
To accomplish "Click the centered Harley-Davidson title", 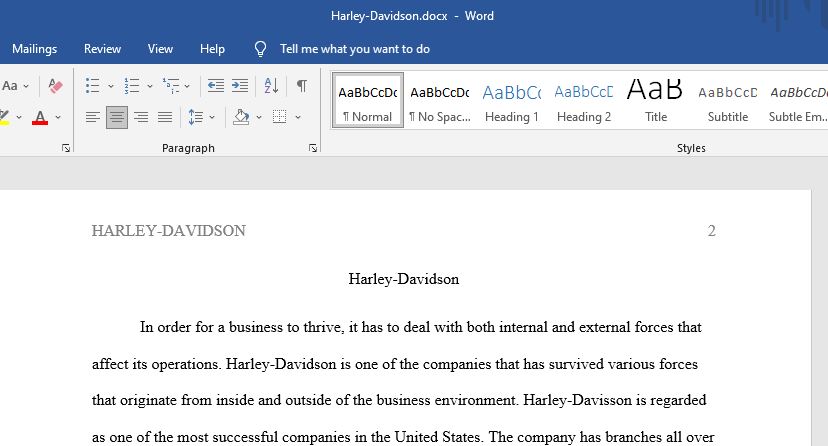I will pyautogui.click(x=403, y=279).
